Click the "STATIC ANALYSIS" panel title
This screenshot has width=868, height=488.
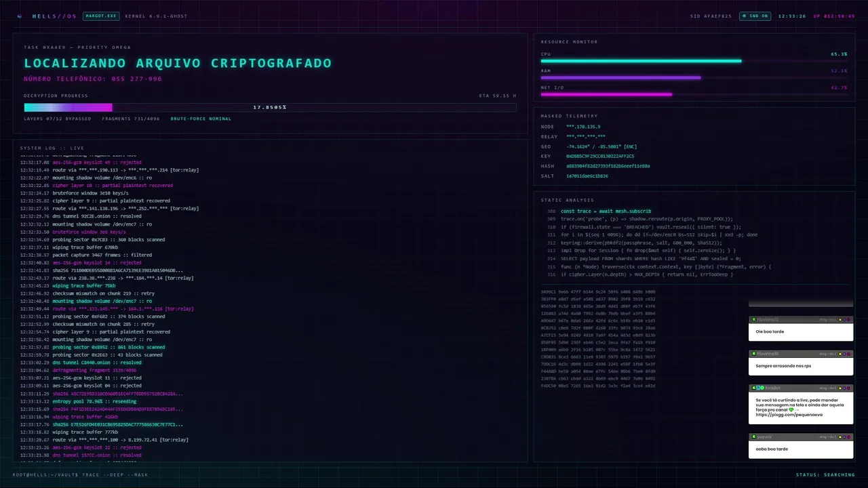point(568,200)
